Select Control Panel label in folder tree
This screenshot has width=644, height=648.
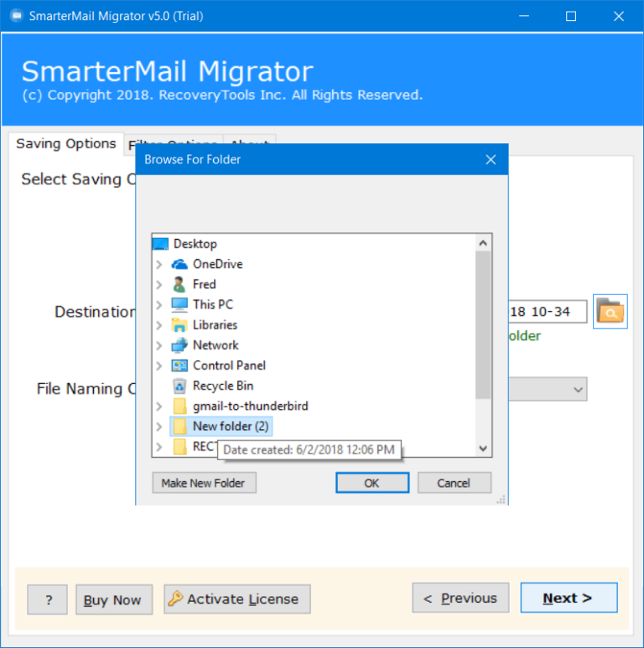click(x=229, y=365)
